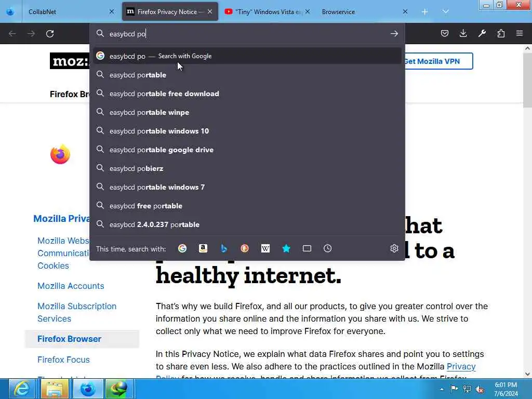Launch Internet Explorer from the taskbar

[22, 389]
